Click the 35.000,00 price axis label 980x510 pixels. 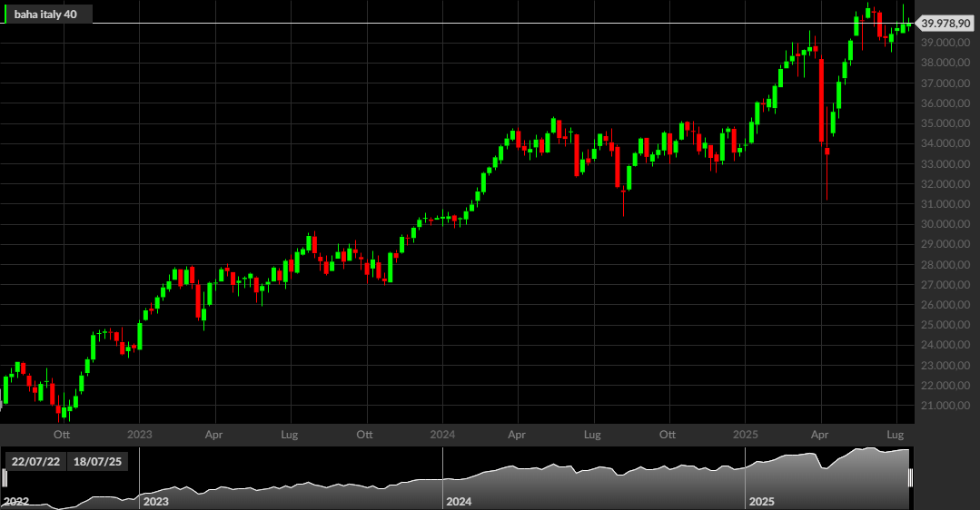[945, 123]
